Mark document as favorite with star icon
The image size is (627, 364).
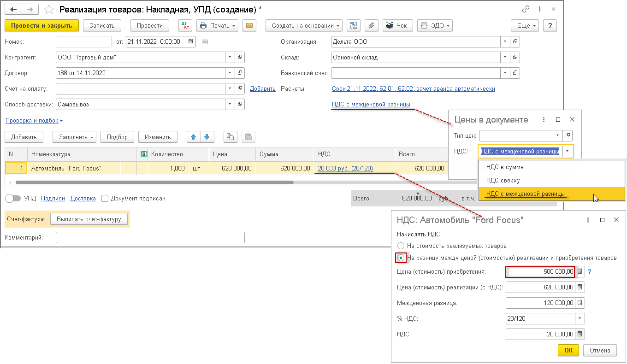(x=48, y=9)
